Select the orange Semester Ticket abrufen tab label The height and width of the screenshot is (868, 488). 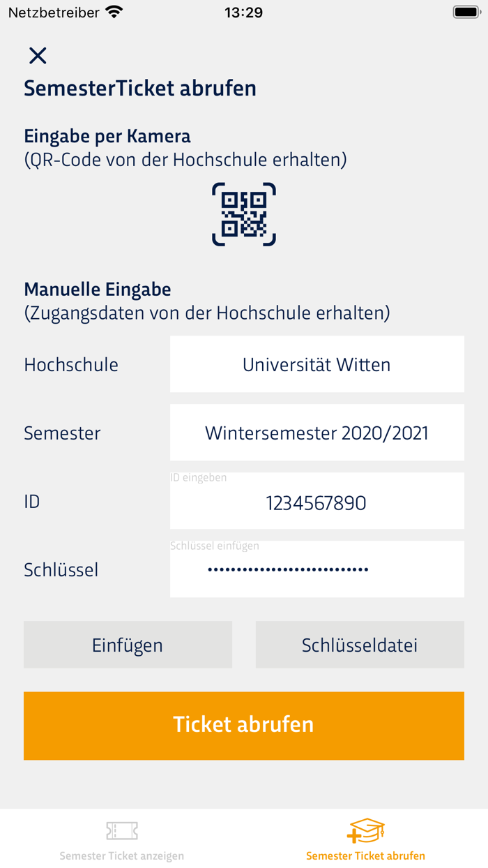365,855
